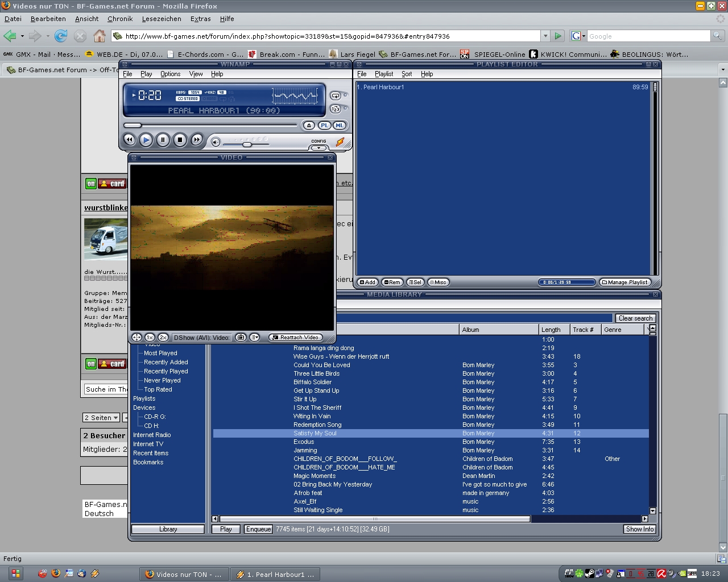This screenshot has height=582, width=728.
Task: Open playlist Sel menu button
Action: [x=415, y=282]
